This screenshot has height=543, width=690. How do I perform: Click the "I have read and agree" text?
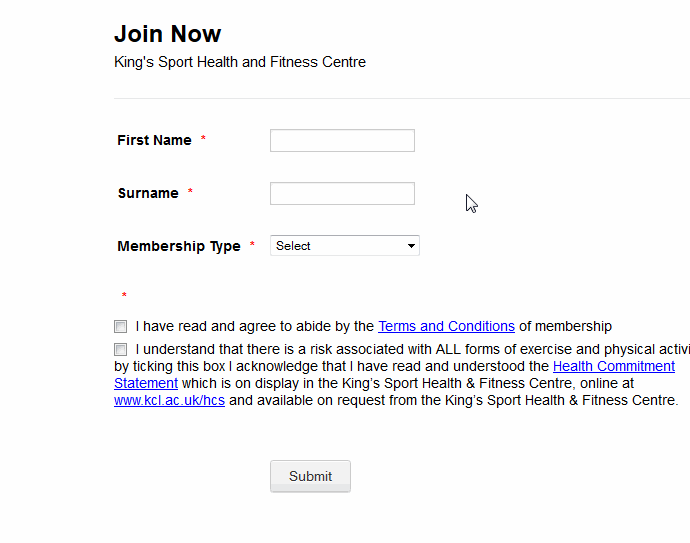click(255, 326)
